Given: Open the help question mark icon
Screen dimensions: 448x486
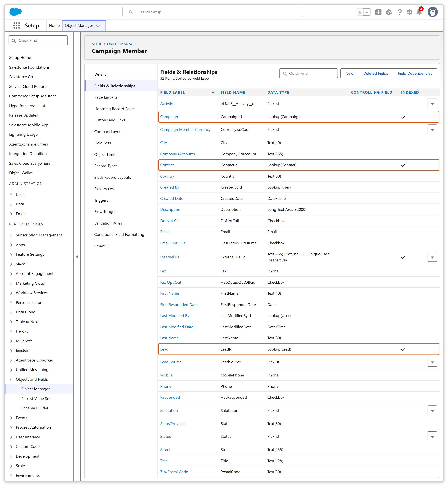Looking at the screenshot, I should click(399, 12).
